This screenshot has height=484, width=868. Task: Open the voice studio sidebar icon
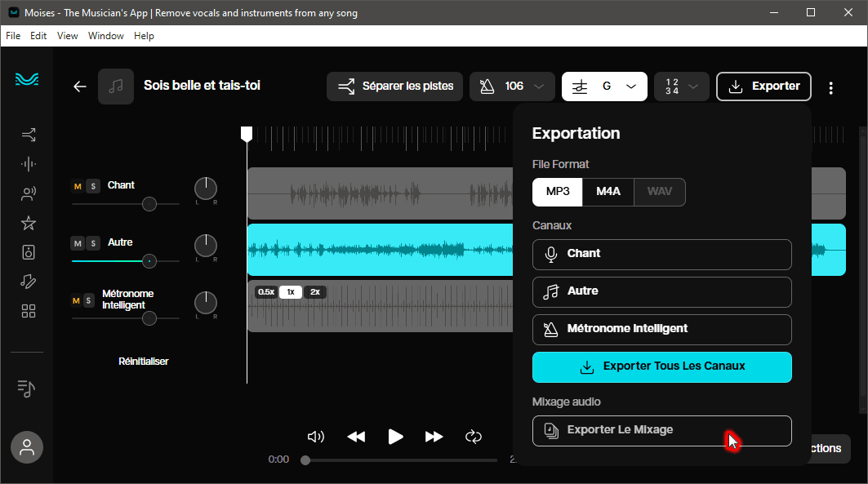[x=29, y=193]
